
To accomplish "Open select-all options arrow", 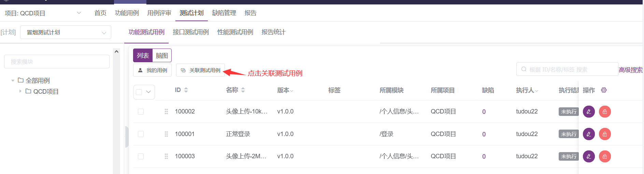I will (x=148, y=92).
